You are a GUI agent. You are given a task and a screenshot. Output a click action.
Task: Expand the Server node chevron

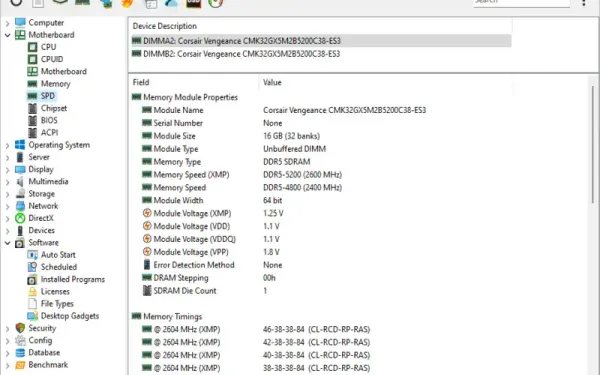pyautogui.click(x=7, y=158)
